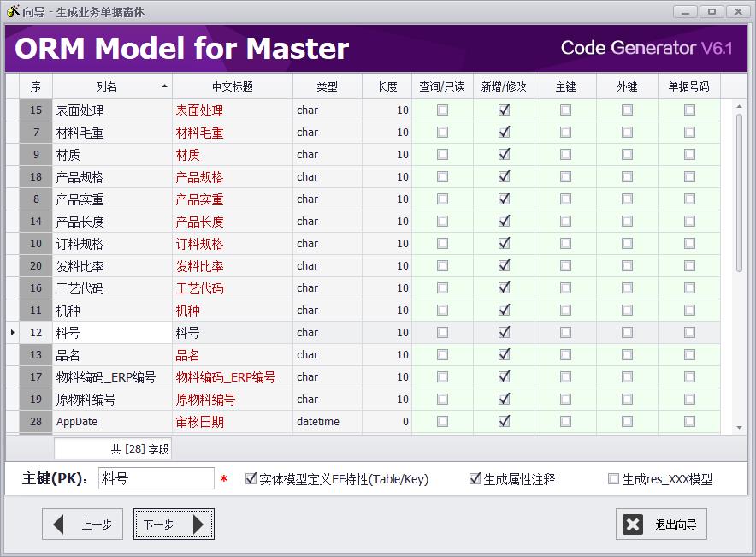Click the 类型 column header
This screenshot has width=756, height=557.
pyautogui.click(x=327, y=86)
